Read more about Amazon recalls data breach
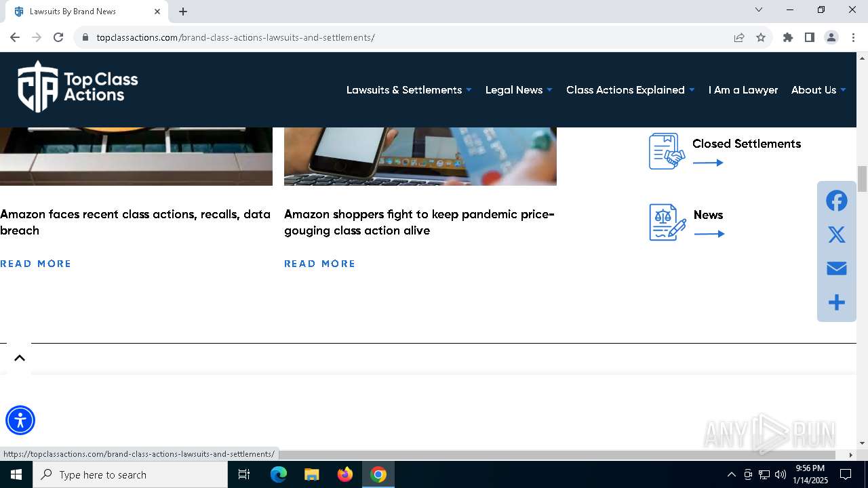This screenshot has height=488, width=868. click(36, 264)
